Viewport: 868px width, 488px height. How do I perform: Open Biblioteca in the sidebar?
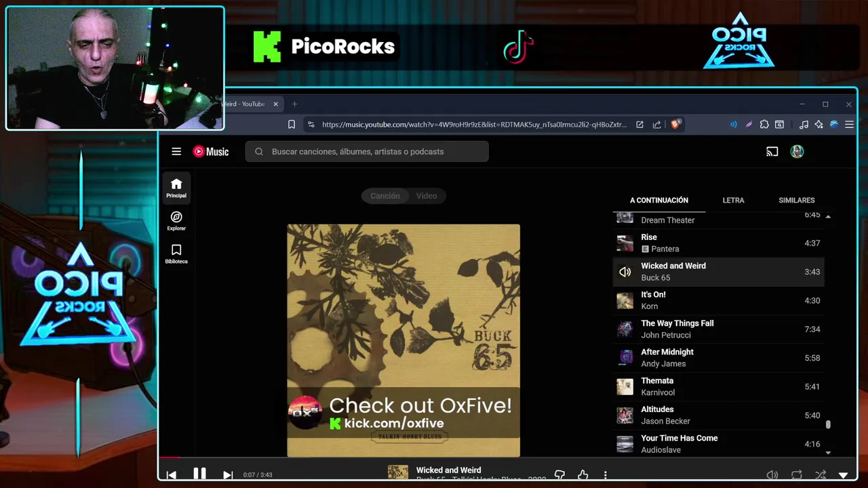click(176, 254)
